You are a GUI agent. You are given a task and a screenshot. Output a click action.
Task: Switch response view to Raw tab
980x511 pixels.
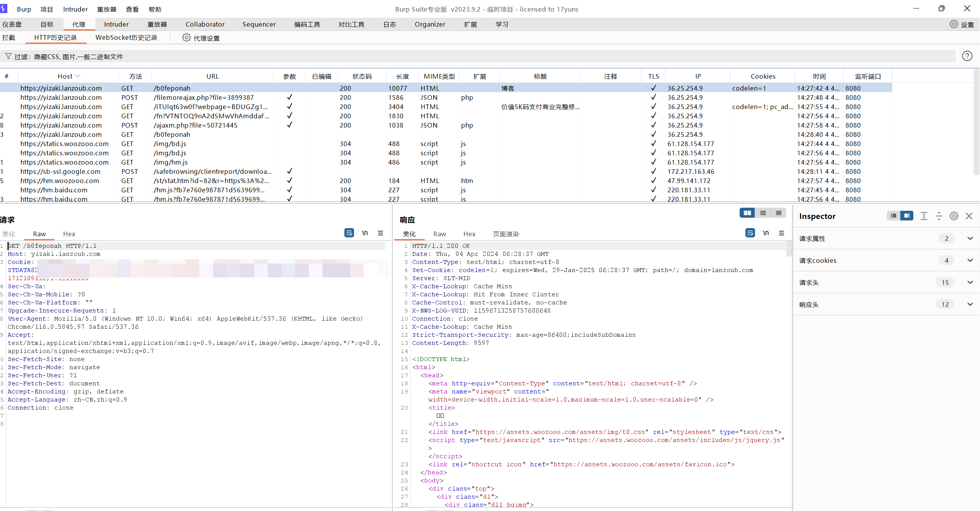tap(440, 234)
